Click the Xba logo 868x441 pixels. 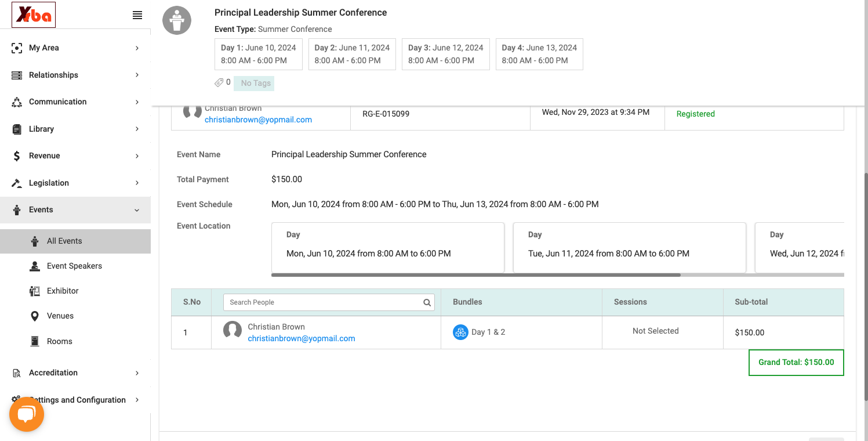(x=34, y=16)
